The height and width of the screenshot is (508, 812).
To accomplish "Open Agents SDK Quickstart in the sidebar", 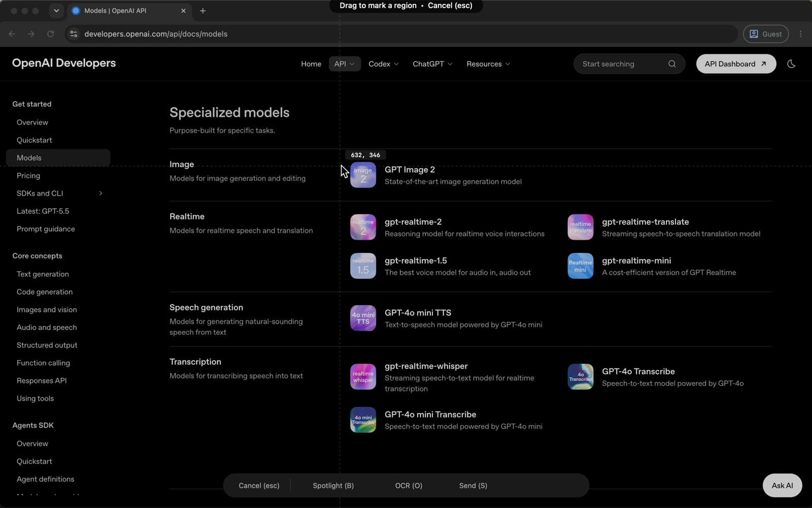I will tap(35, 461).
